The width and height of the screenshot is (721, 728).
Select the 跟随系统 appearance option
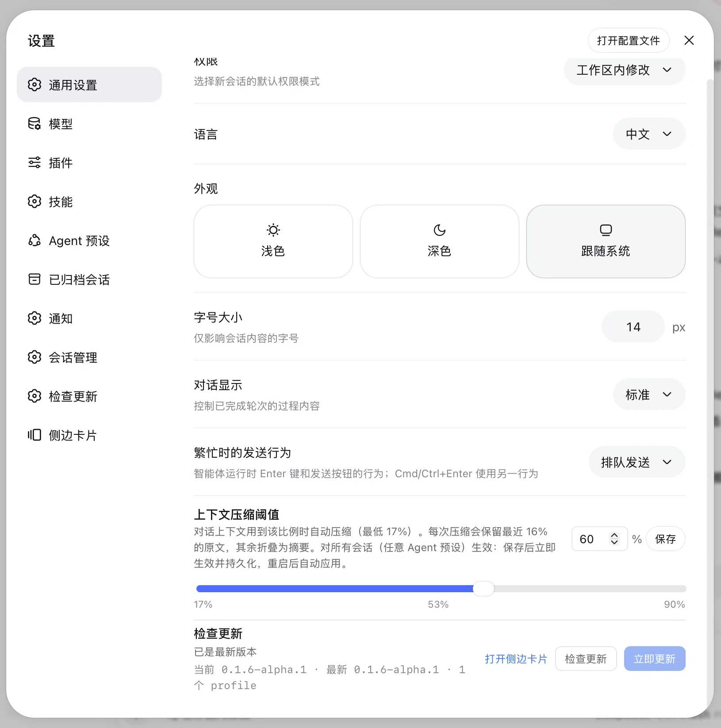pyautogui.click(x=606, y=241)
